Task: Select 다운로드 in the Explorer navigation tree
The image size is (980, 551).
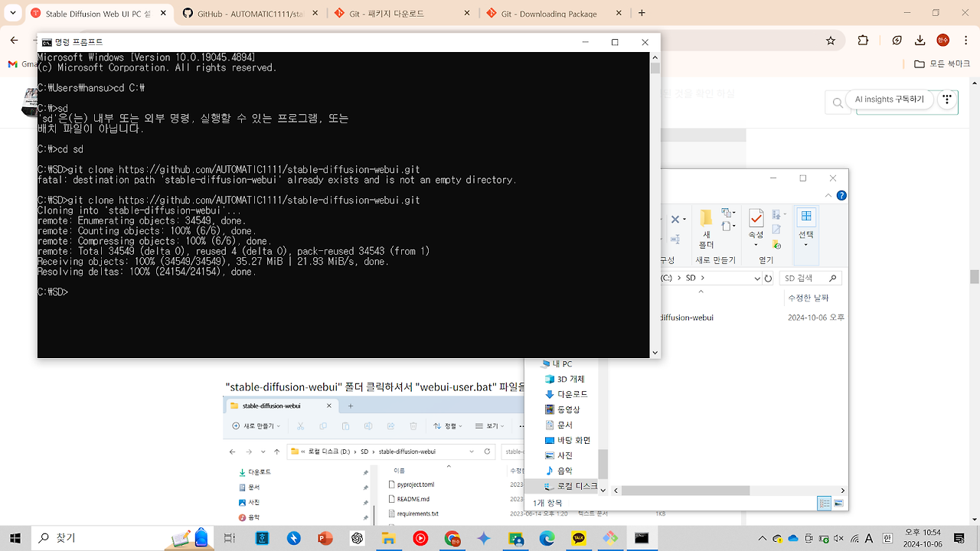Action: pyautogui.click(x=566, y=394)
